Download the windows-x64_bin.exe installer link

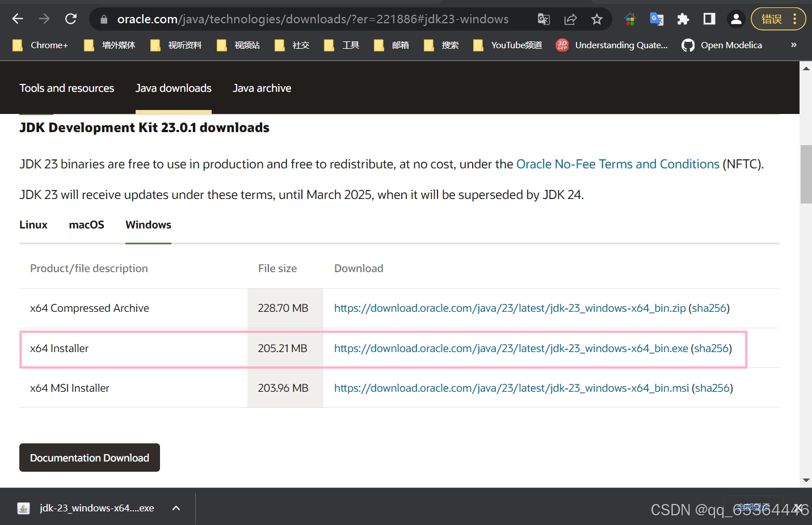pyautogui.click(x=511, y=349)
